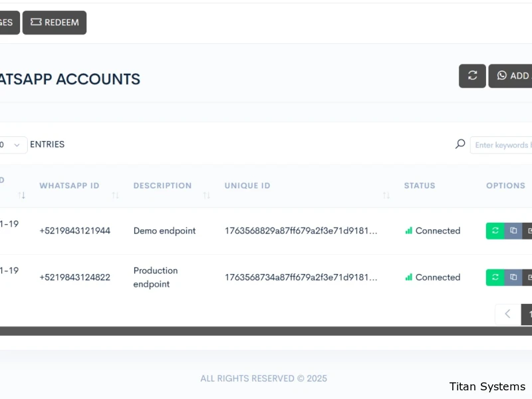Viewport: 532px width, 399px height.
Task: Click green reconnect icon for Demo endpoint
Action: [x=495, y=231]
